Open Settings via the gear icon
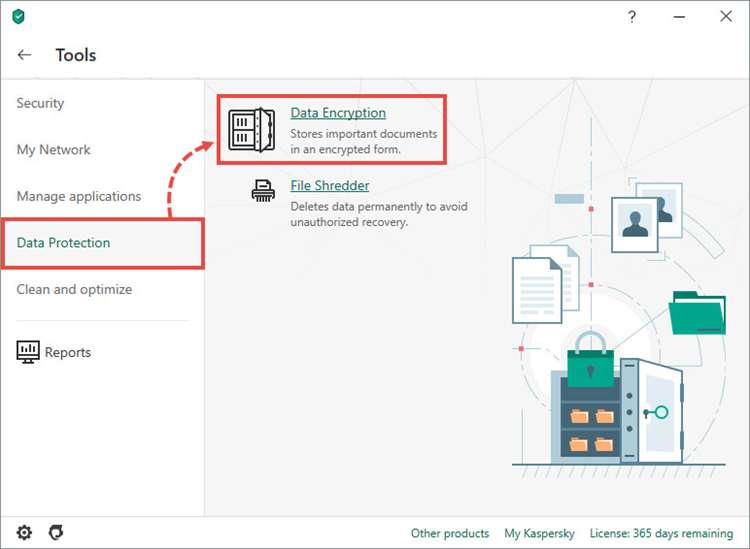 pos(24,532)
